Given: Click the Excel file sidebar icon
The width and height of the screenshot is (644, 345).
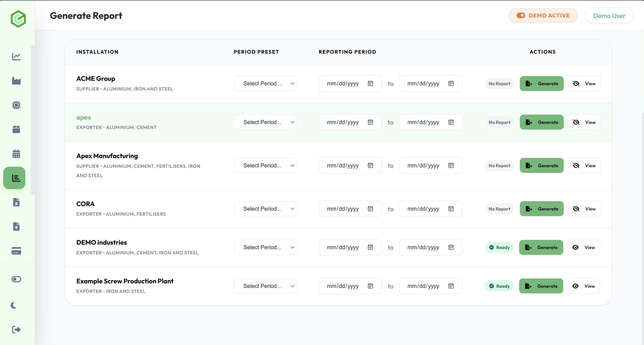Looking at the screenshot, I should click(16, 202).
